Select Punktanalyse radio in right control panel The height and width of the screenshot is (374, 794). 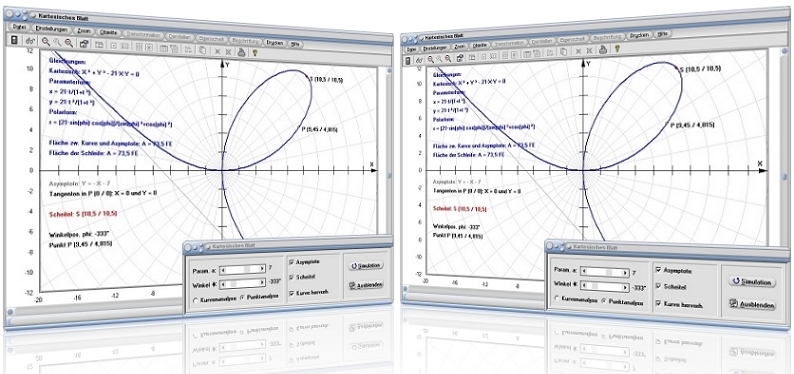pos(604,301)
